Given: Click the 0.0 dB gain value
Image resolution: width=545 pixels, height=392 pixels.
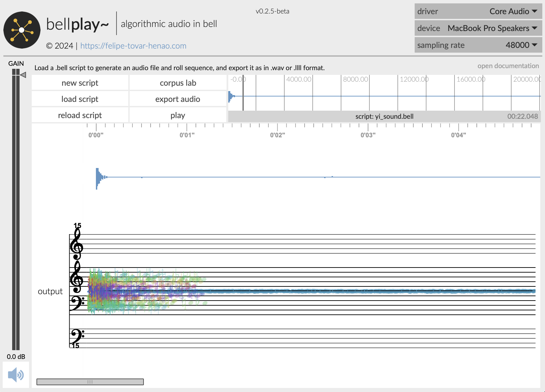Looking at the screenshot, I should pos(16,357).
